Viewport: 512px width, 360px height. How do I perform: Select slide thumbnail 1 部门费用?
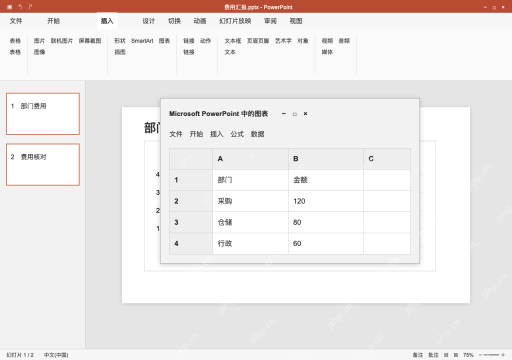pos(43,114)
